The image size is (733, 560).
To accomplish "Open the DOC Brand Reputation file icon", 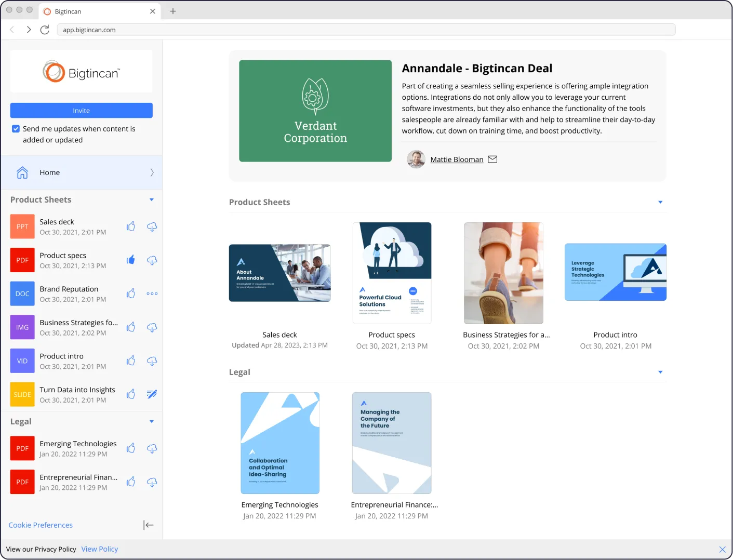I will [x=22, y=294].
